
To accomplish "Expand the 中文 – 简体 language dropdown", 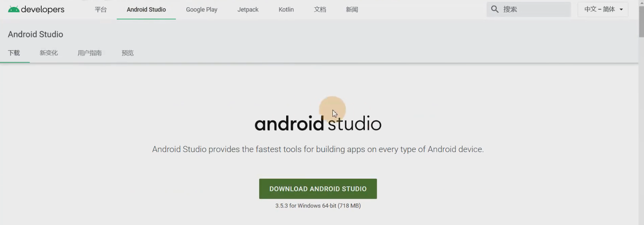I will pyautogui.click(x=603, y=10).
